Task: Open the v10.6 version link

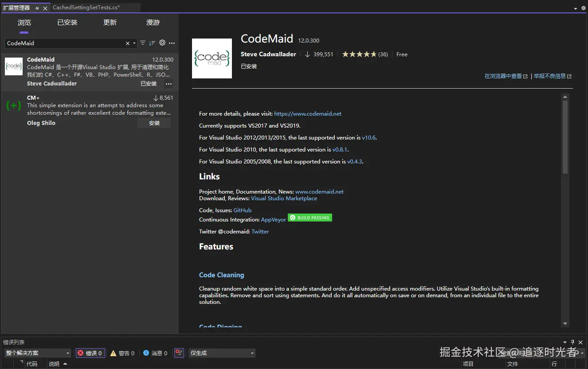Action: [x=369, y=137]
